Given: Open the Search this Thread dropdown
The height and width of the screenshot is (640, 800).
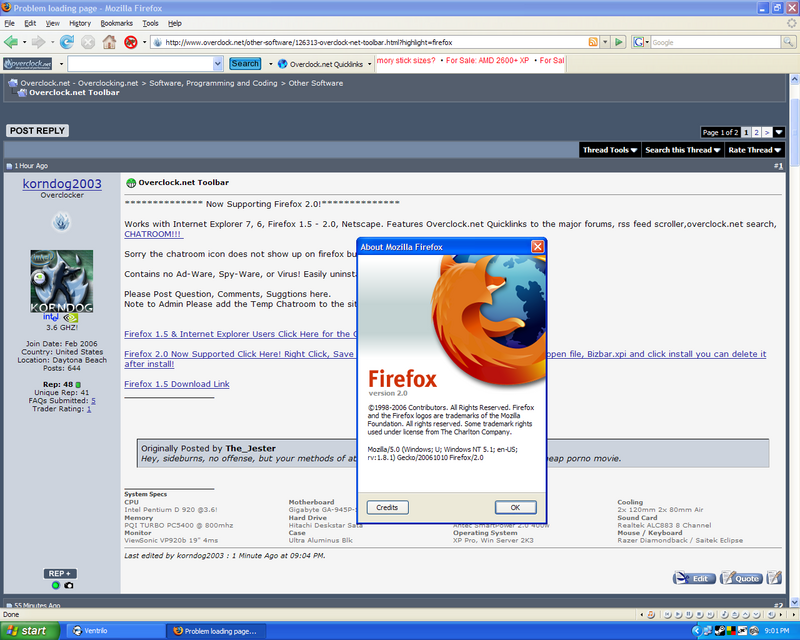Looking at the screenshot, I should (683, 150).
